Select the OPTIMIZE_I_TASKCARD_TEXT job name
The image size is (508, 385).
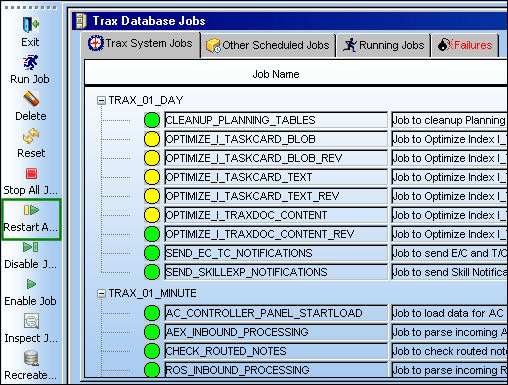coord(276,177)
